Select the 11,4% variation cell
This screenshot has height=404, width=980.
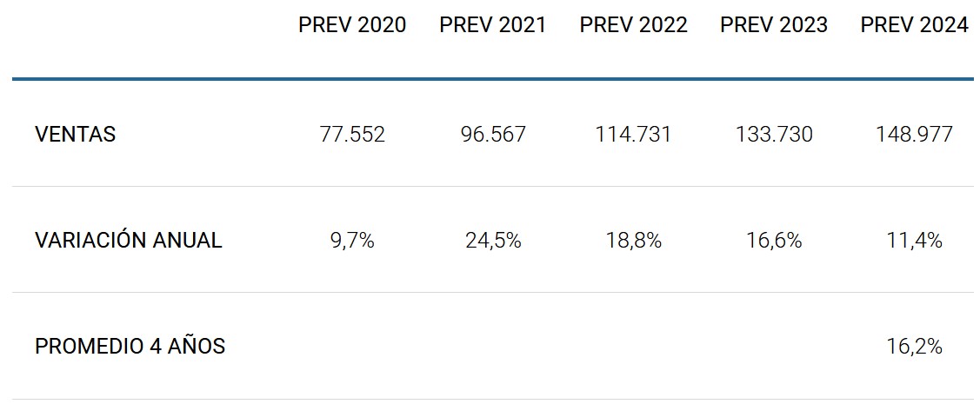click(x=914, y=241)
